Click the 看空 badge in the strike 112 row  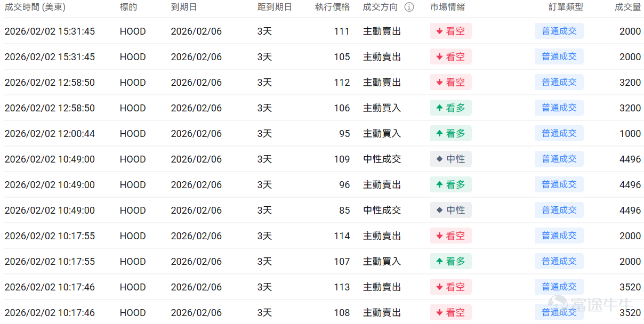[451, 82]
